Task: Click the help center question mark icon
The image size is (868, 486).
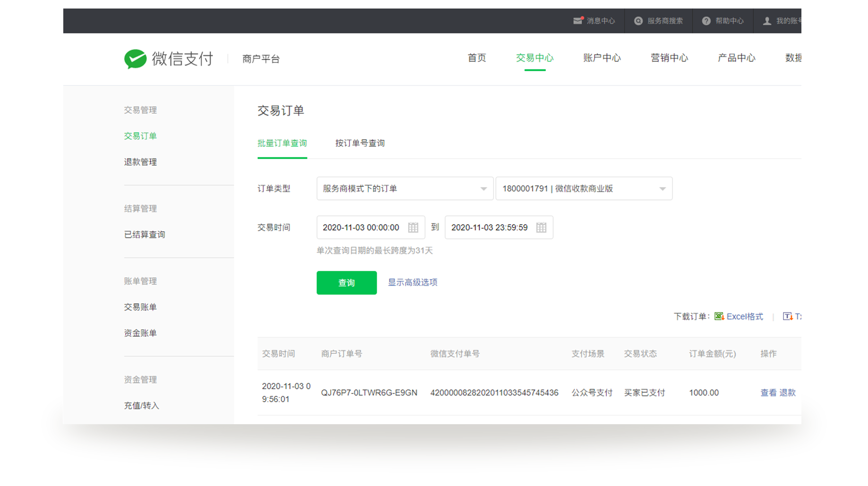Action: pyautogui.click(x=706, y=21)
